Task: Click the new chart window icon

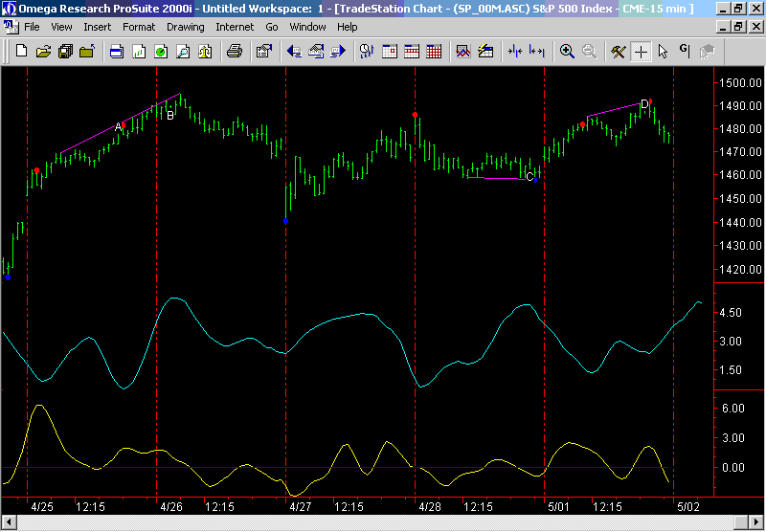Action: pyautogui.click(x=139, y=51)
